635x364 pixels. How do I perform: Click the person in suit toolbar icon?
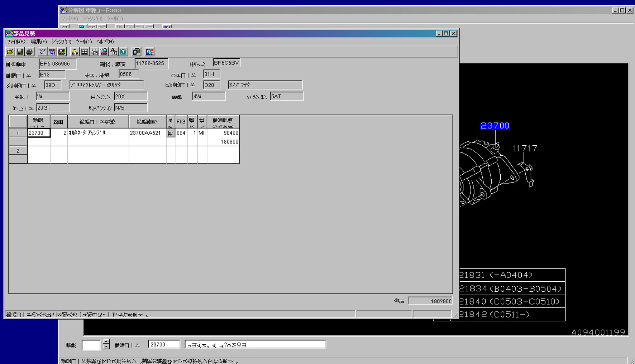(75, 52)
